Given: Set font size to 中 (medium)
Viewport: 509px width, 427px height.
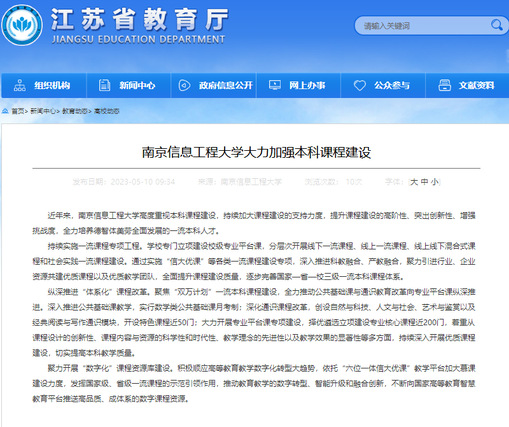Looking at the screenshot, I should click(424, 182).
